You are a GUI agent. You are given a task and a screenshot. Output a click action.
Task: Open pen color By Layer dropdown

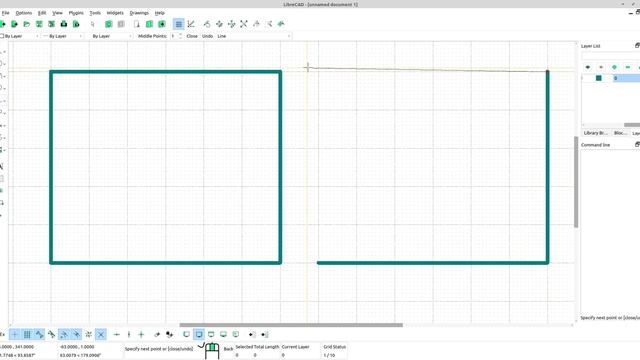click(20, 36)
